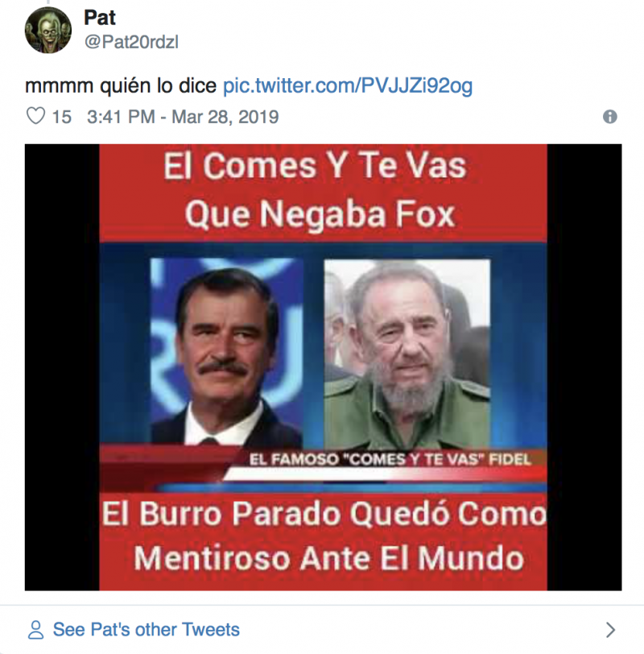Viewport: 644px width, 654px height.
Task: Click the Que Negaba Fox caption line
Action: 320,215
